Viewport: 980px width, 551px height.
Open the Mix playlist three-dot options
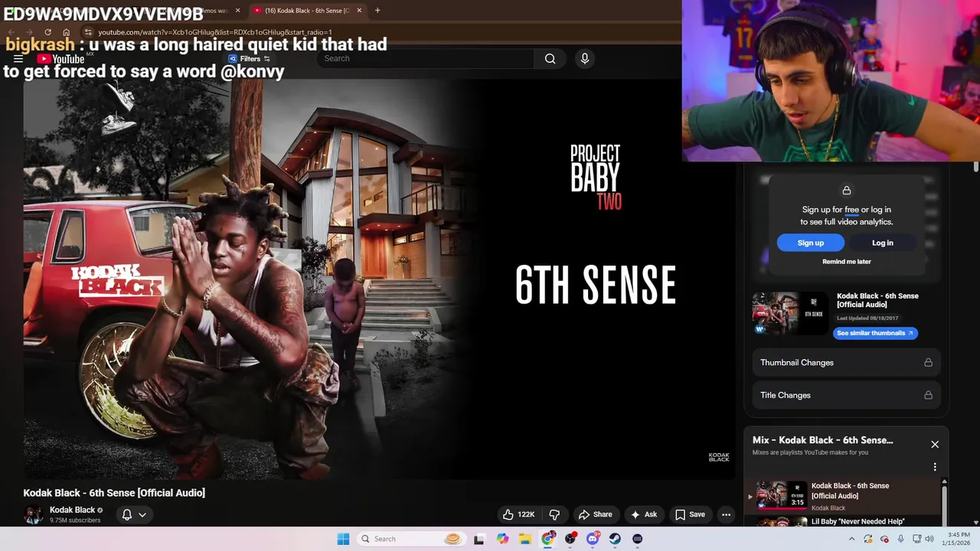(935, 467)
